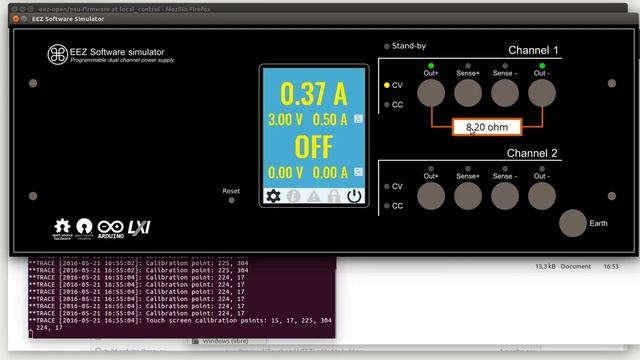The width and height of the screenshot is (640, 360).
Task: Tap the 3.00 V set value
Action: 285,120
